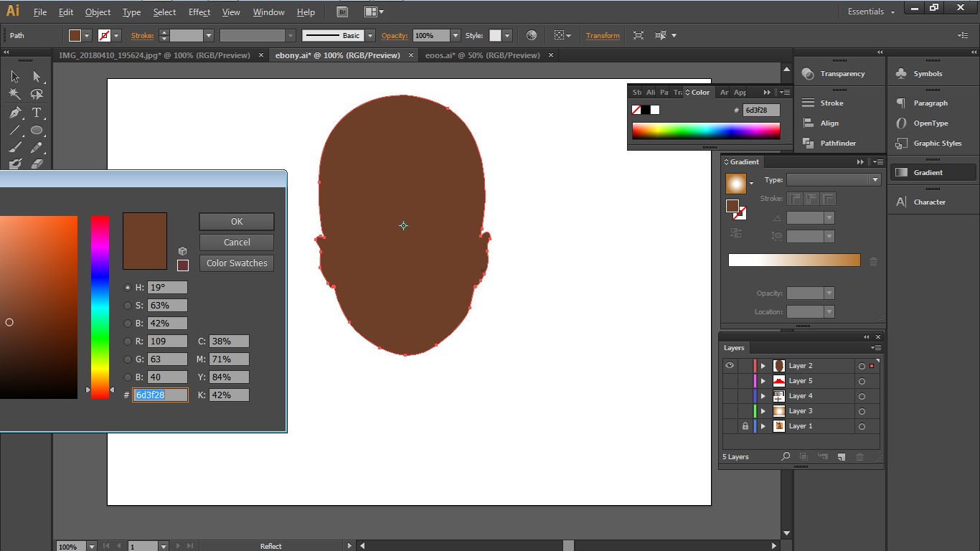Click Locate Object magnifier in Layers panel
Screen dimensions: 980x551
click(786, 456)
